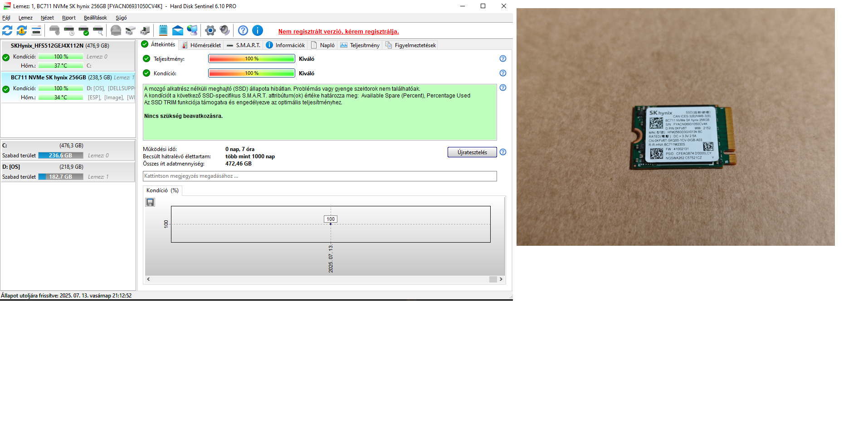Click the blue info circle toolbar icon

258,30
